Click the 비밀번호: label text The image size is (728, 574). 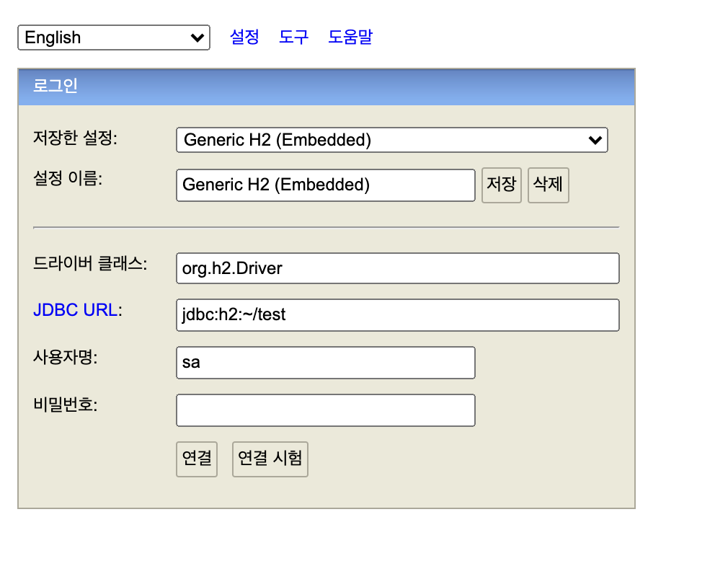tap(66, 405)
